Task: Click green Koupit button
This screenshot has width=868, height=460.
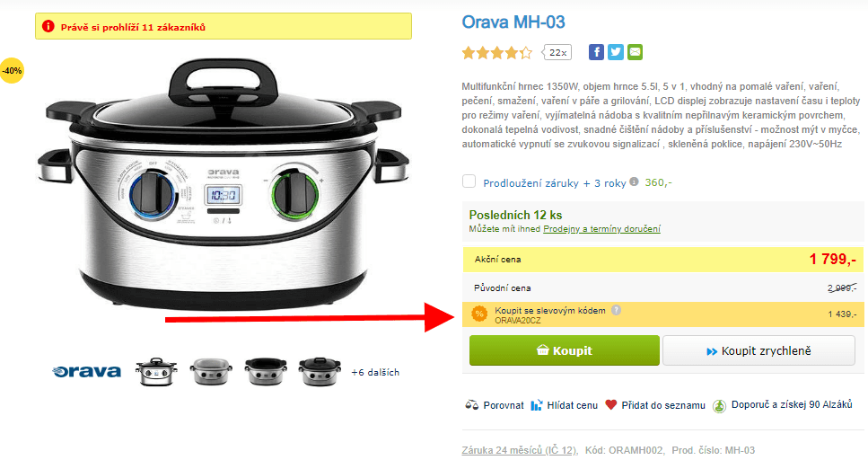Action: pyautogui.click(x=564, y=350)
